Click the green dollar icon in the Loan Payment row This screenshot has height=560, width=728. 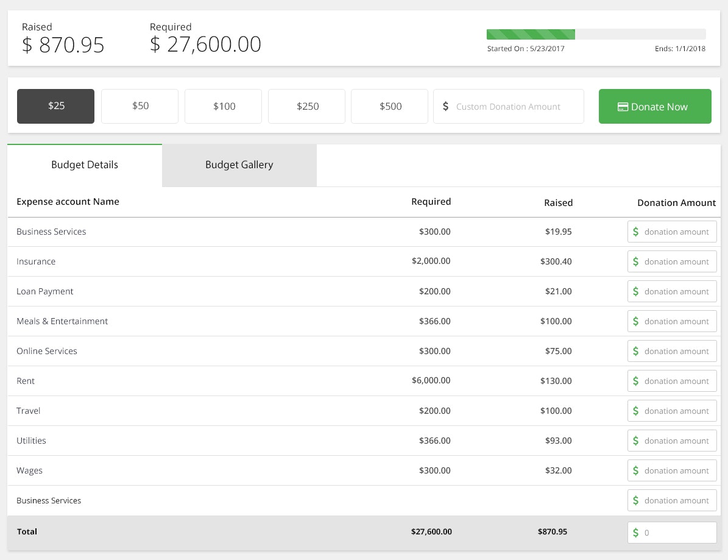pos(635,291)
